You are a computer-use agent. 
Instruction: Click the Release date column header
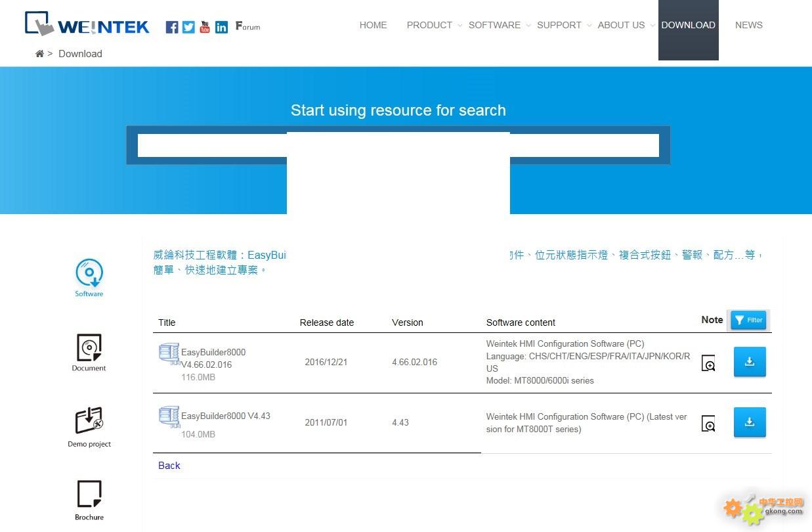point(327,322)
